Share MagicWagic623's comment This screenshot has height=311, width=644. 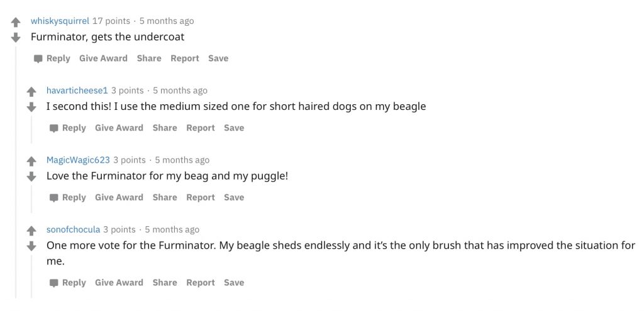click(165, 197)
